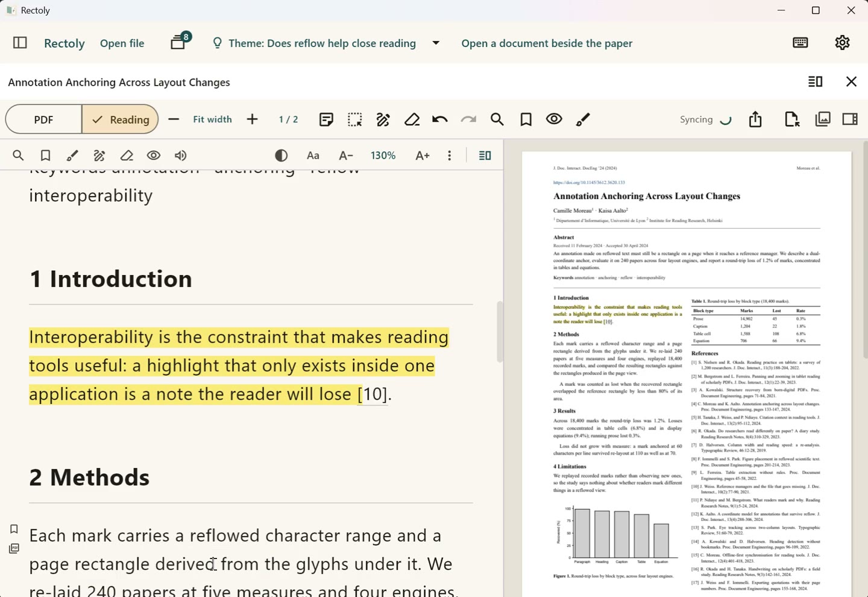The width and height of the screenshot is (868, 597).
Task: Toggle the sidebar panel icon
Action: (20, 43)
